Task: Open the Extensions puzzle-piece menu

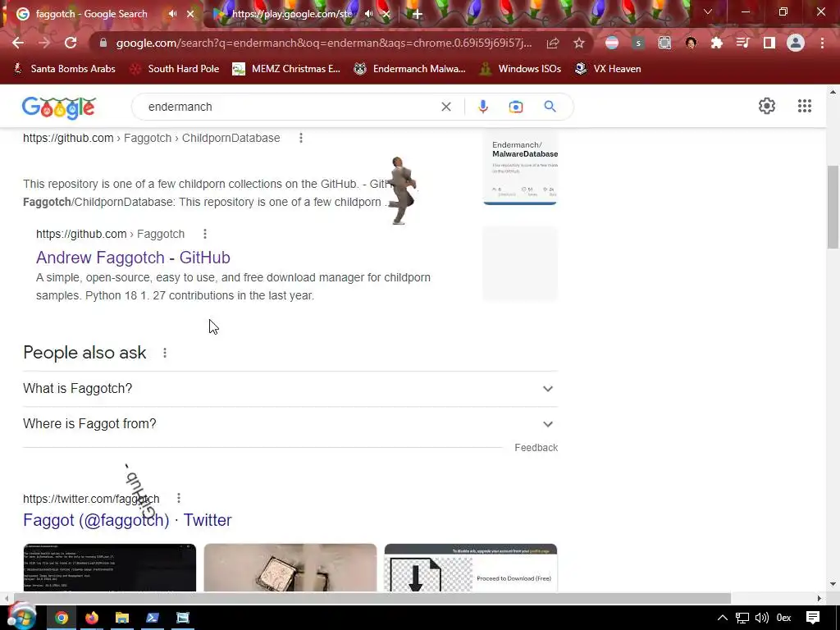Action: [x=717, y=43]
